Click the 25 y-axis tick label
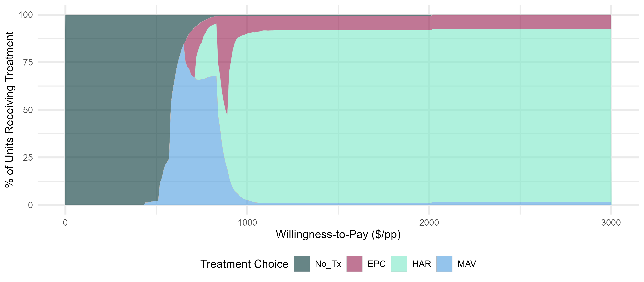 28,157
